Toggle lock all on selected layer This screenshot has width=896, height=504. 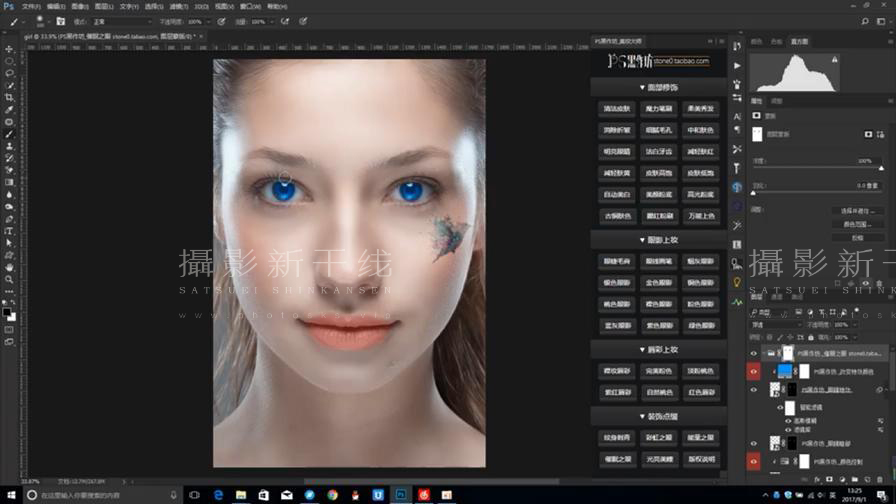point(811,338)
